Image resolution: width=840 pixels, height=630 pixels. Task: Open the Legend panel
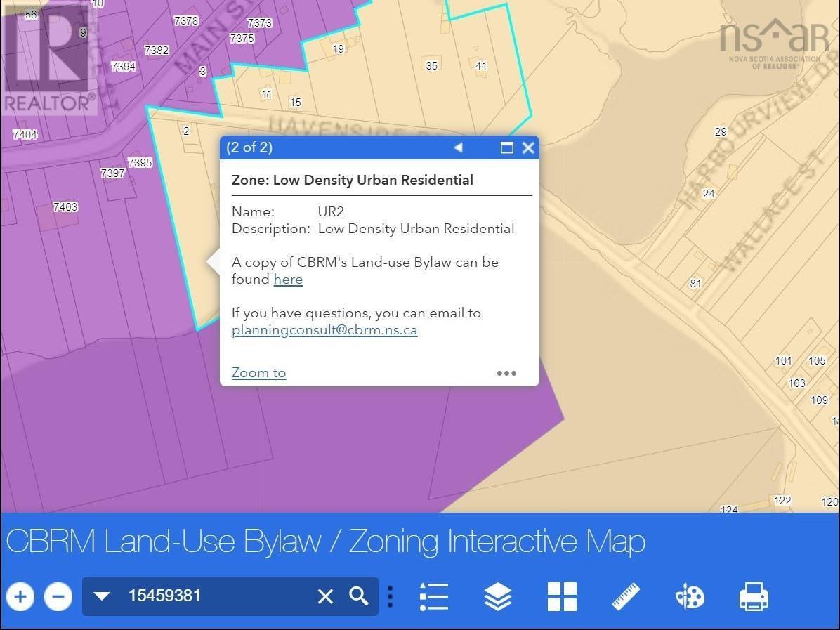coord(433,596)
